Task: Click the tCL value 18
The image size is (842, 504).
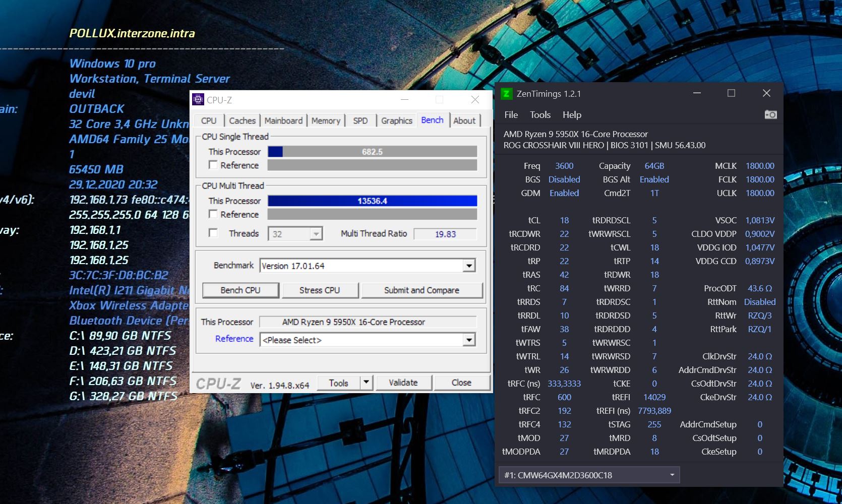Action: [564, 220]
